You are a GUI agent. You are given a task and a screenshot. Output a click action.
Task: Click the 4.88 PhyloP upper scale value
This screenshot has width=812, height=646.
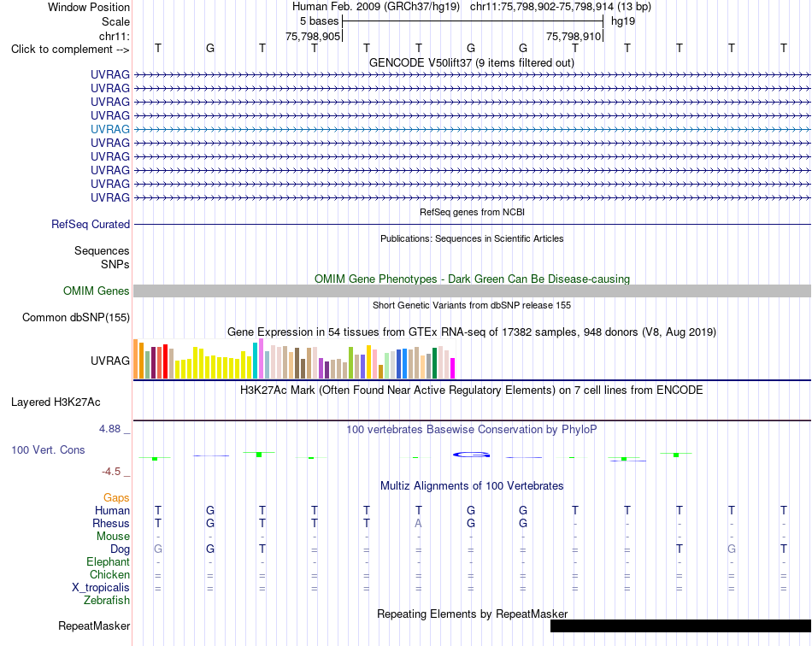coord(109,429)
